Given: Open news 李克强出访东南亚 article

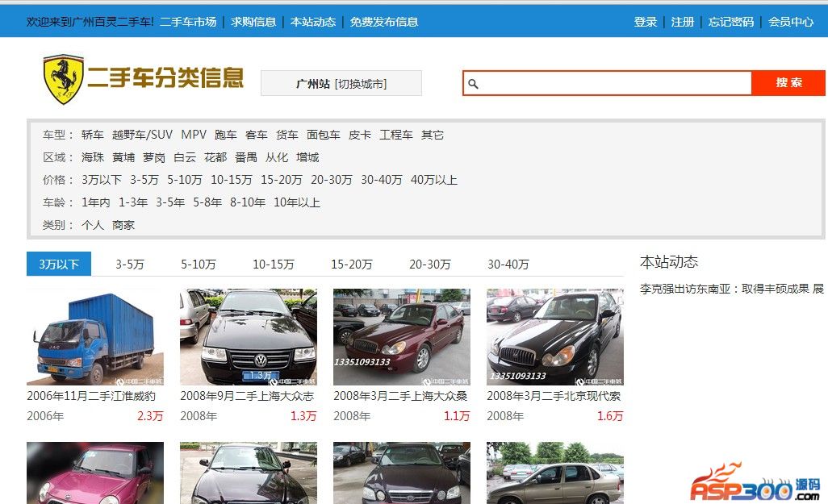Looking at the screenshot, I should [731, 289].
